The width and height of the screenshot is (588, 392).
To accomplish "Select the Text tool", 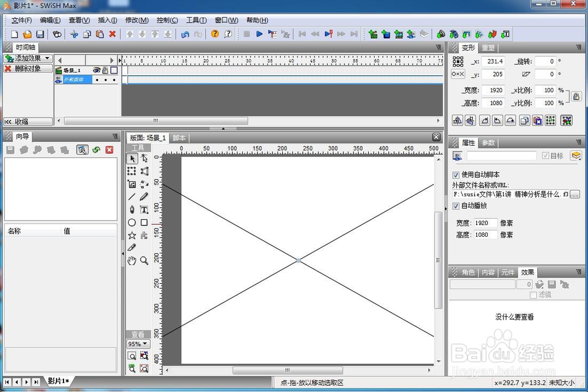I will pyautogui.click(x=144, y=209).
